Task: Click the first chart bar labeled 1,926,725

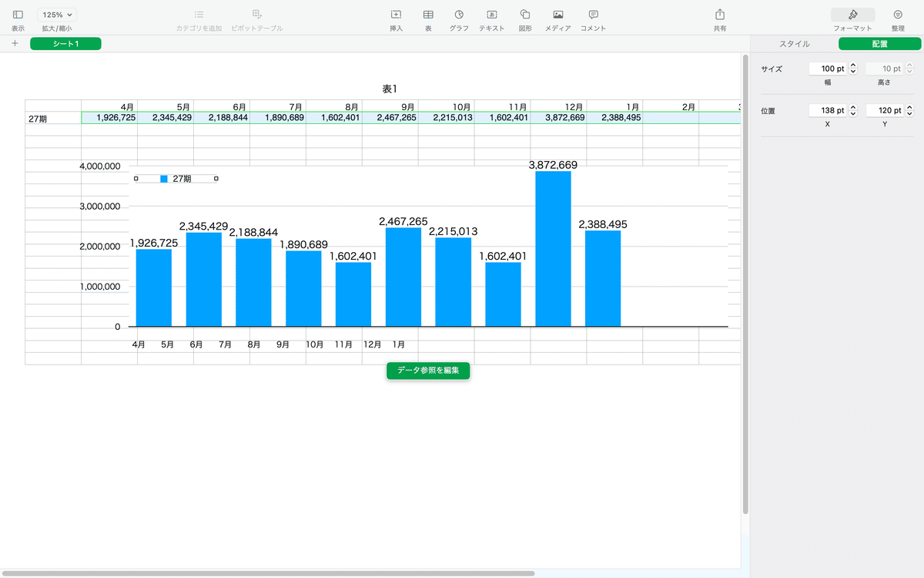Action: tap(154, 287)
